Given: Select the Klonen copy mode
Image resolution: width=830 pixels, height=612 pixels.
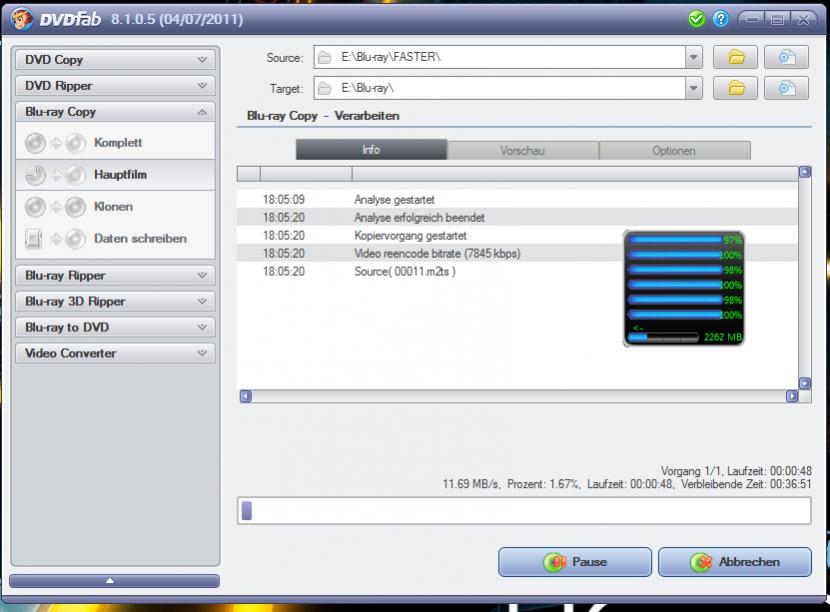Looking at the screenshot, I should click(x=115, y=206).
